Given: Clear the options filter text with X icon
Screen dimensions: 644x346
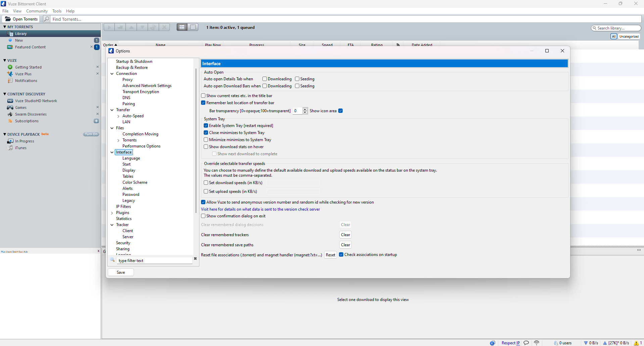Looking at the screenshot, I should [x=195, y=259].
